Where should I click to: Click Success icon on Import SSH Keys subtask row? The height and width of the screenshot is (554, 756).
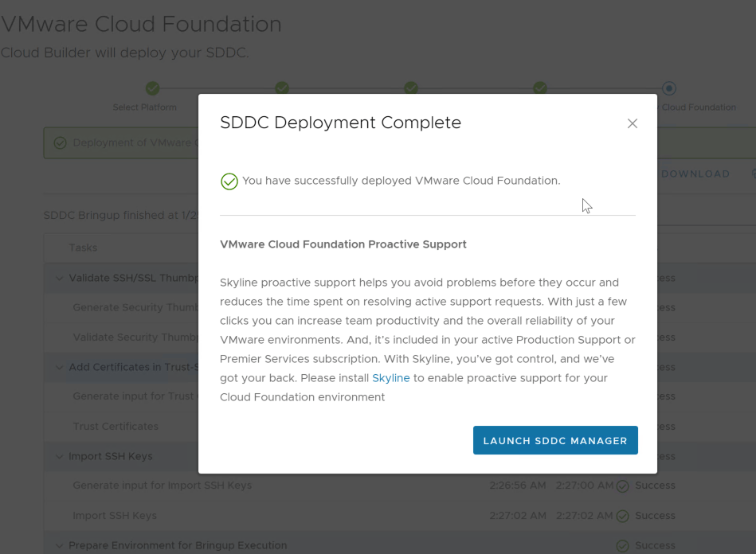[x=623, y=516]
